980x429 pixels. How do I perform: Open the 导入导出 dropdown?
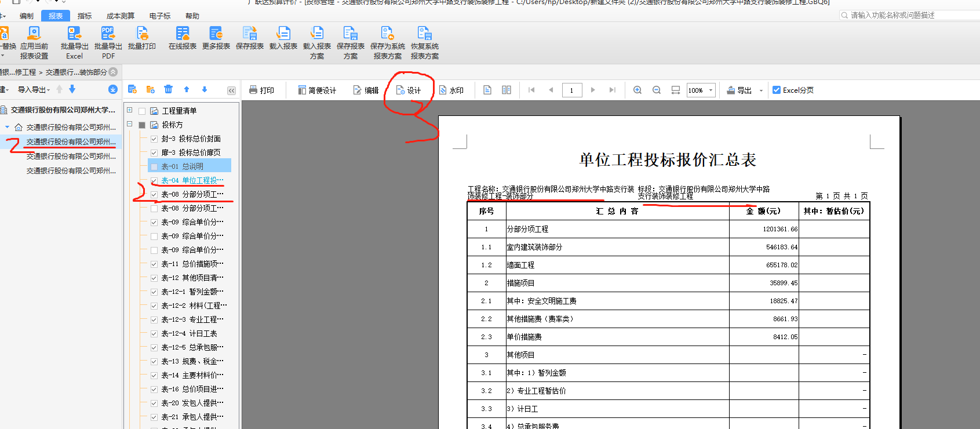click(x=34, y=89)
